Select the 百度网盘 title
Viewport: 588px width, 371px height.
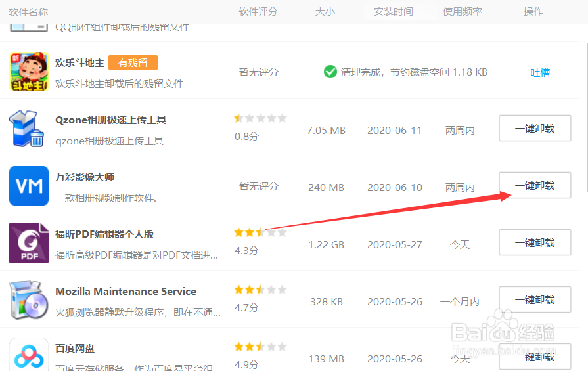[75, 349]
